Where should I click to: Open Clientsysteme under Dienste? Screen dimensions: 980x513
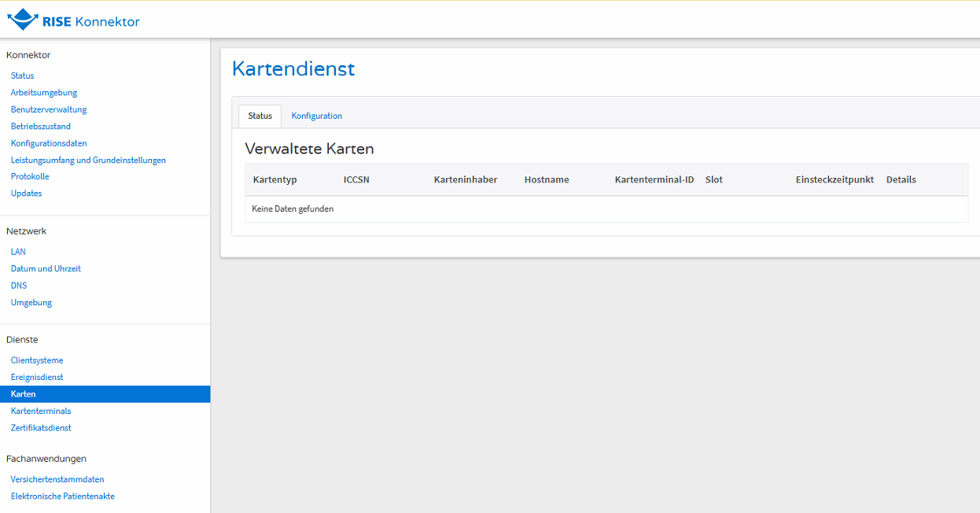coord(37,360)
